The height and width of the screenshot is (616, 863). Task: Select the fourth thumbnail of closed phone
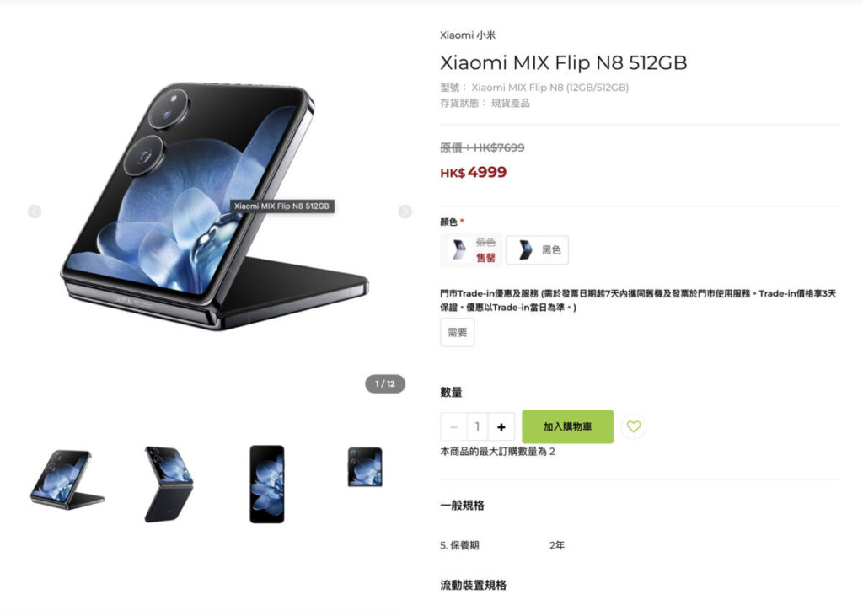click(365, 467)
